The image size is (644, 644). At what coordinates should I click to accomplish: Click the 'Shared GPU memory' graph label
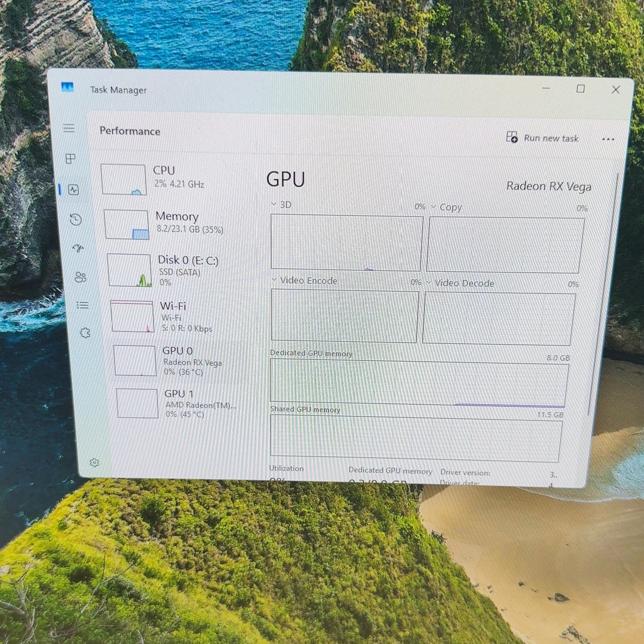pyautogui.click(x=305, y=410)
